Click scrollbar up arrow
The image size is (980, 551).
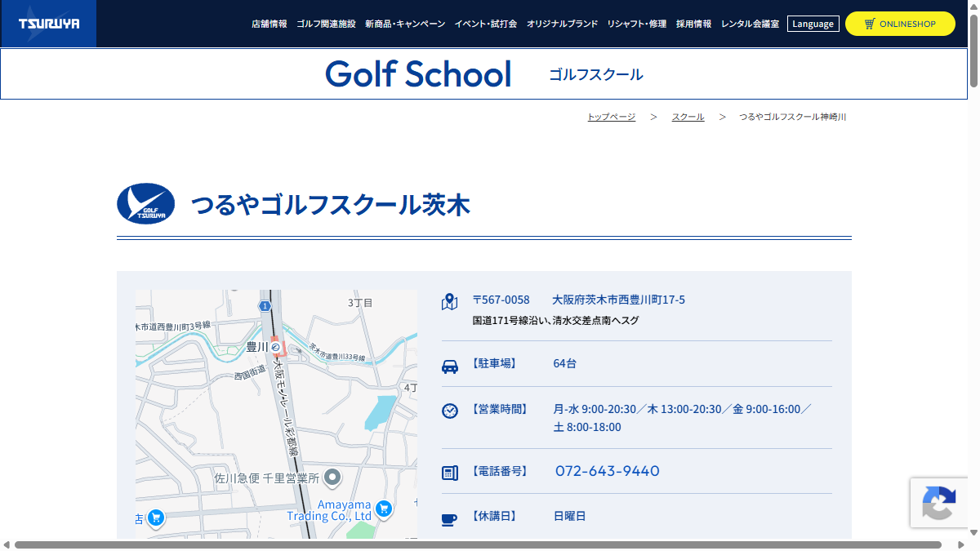coord(973,5)
